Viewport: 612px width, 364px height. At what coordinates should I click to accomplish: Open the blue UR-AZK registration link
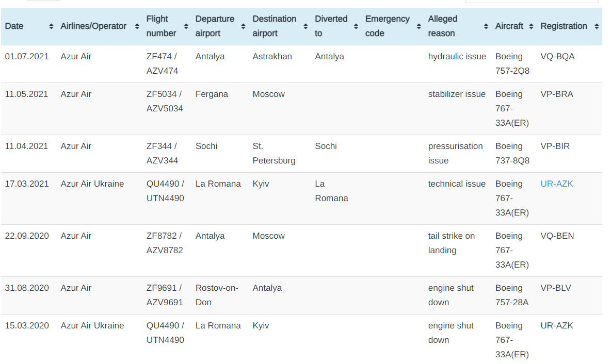[557, 184]
